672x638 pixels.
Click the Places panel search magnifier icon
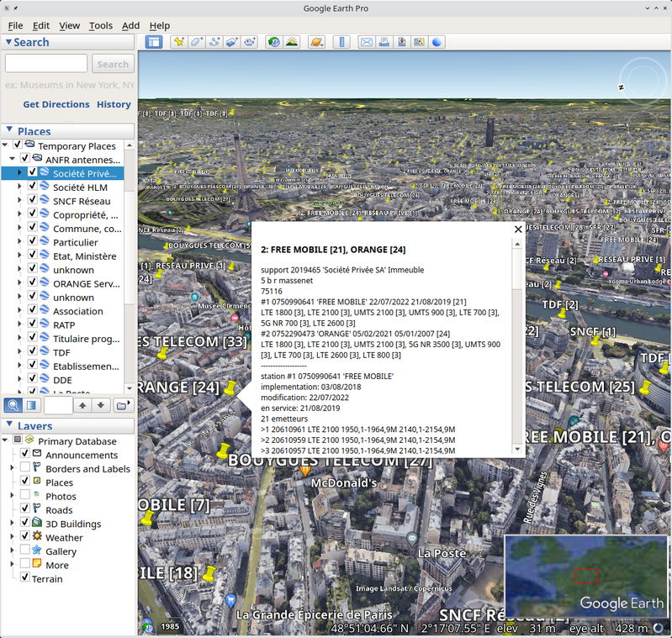click(13, 405)
